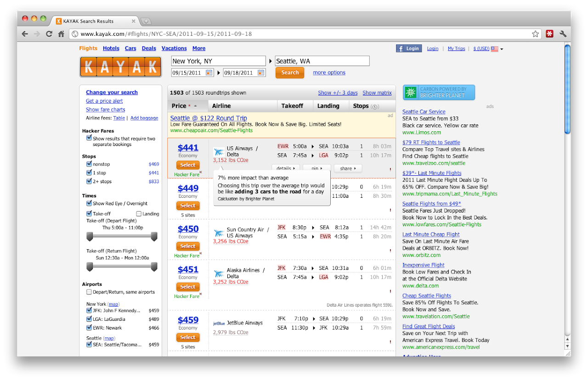Click airline icon for US Airways / Delta
The width and height of the screenshot is (588, 380).
[x=219, y=152]
